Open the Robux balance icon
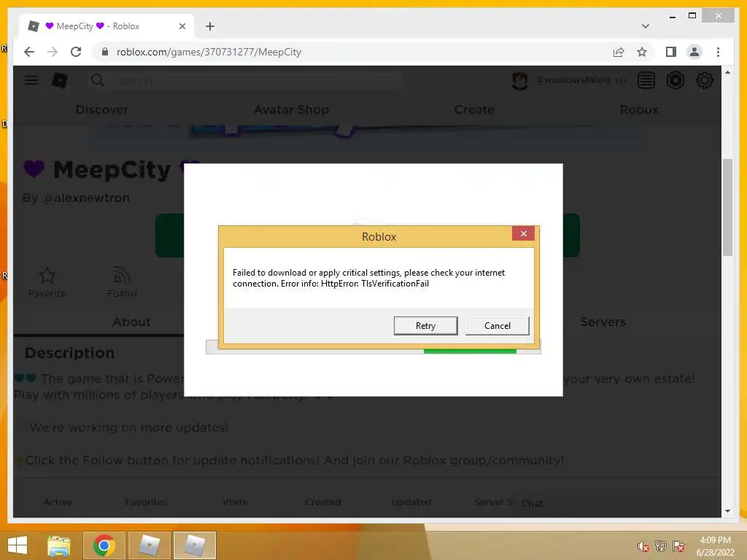 (675, 80)
